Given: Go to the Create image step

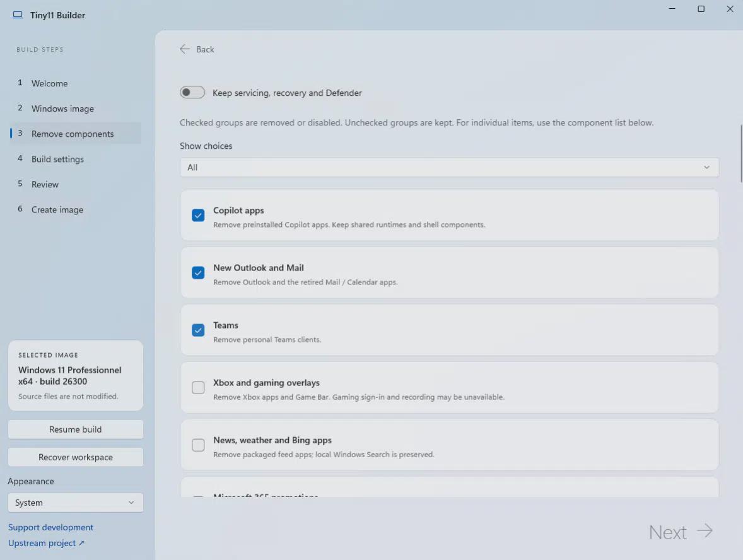Looking at the screenshot, I should click(x=75, y=209).
